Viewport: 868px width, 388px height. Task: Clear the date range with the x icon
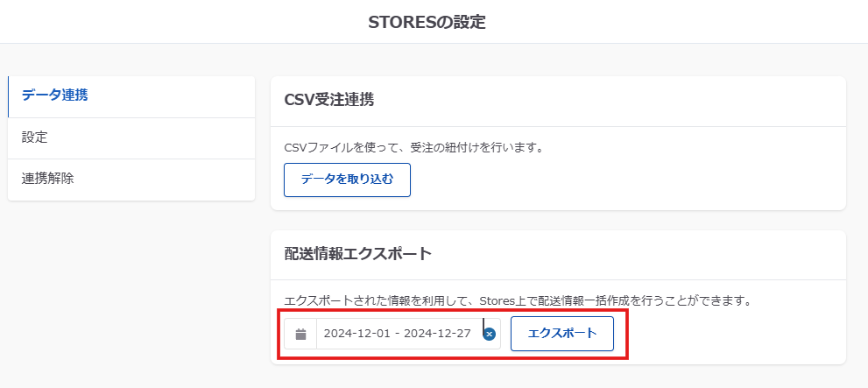490,334
